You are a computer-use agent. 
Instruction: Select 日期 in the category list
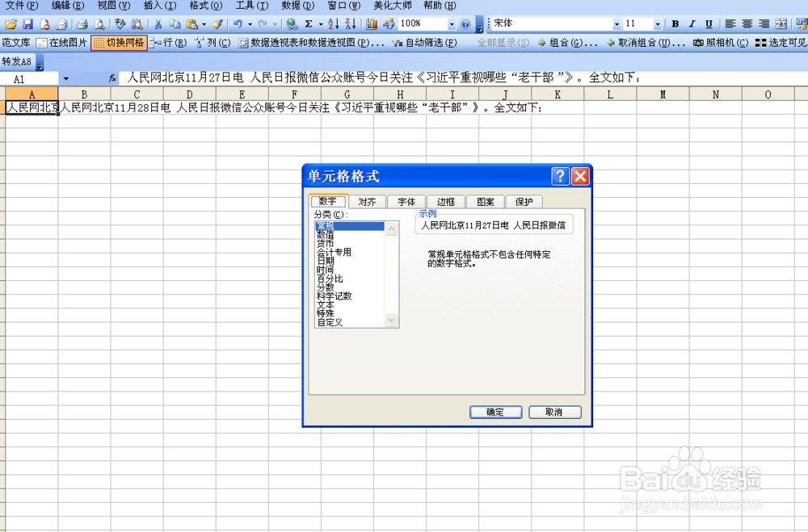(x=324, y=262)
